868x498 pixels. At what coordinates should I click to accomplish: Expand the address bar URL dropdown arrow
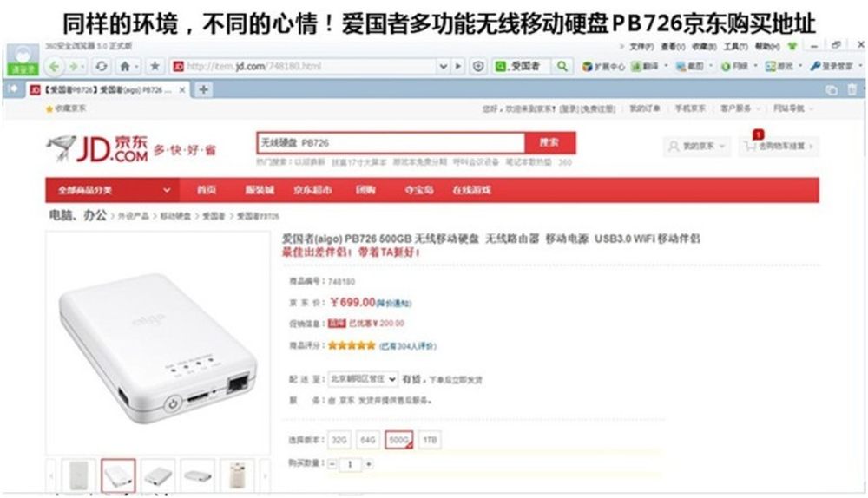[443, 67]
